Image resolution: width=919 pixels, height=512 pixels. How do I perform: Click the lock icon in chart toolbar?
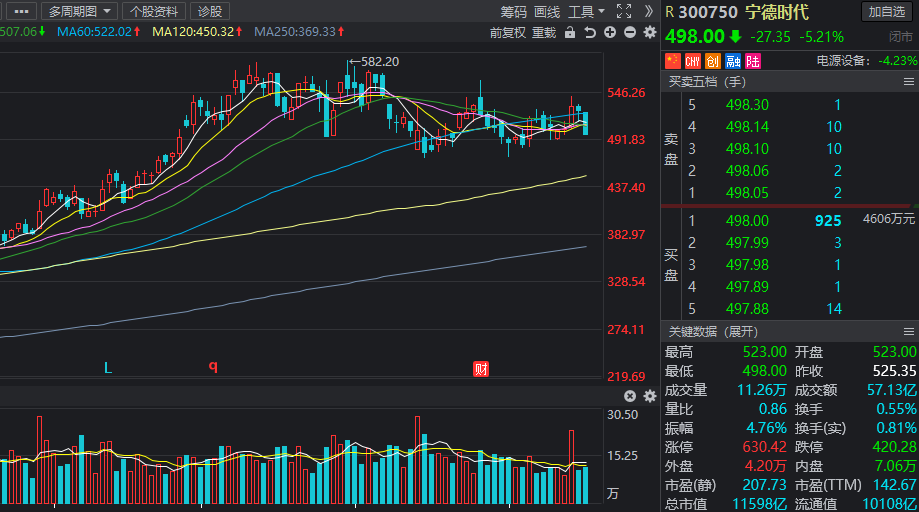570,32
